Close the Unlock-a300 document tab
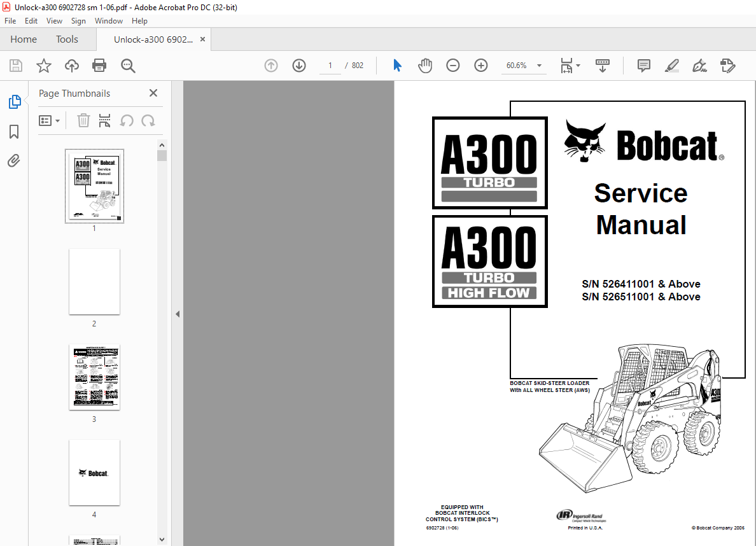The height and width of the screenshot is (546, 756). pyautogui.click(x=202, y=39)
